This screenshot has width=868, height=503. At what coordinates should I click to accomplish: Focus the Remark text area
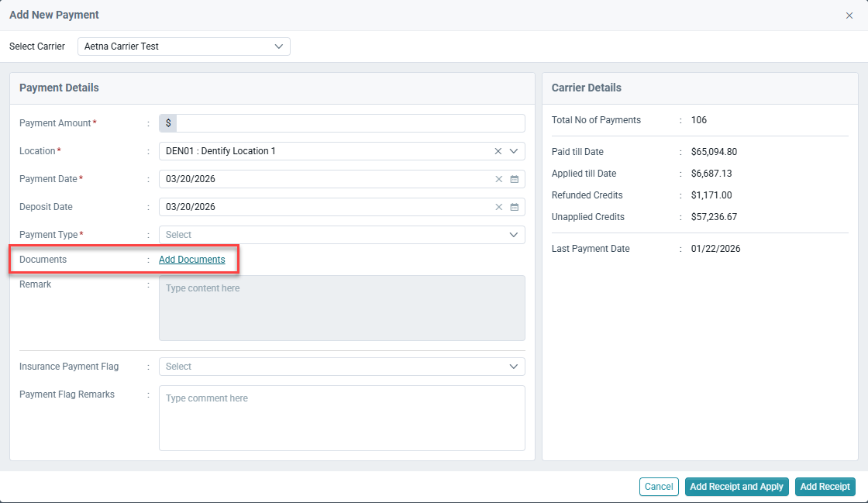342,308
